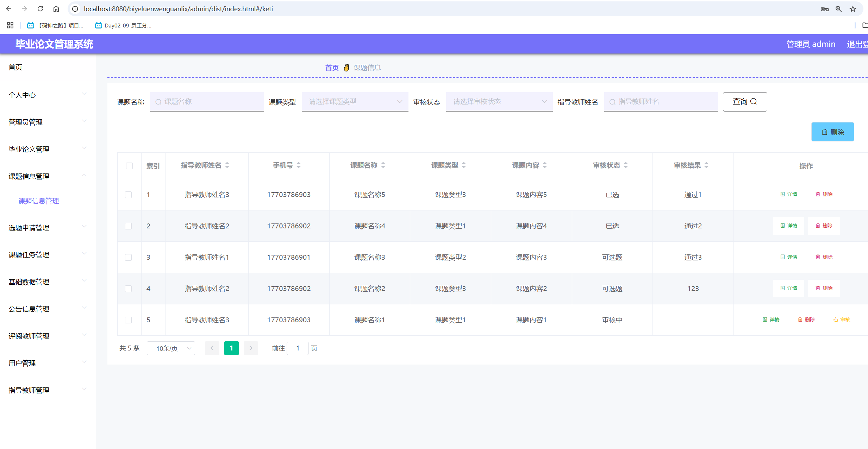Sort by 审核结果 column arrows
868x449 pixels.
706,165
